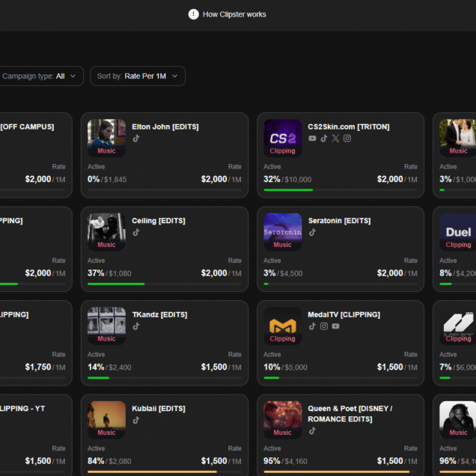
Task: Select the Ceiling [EDITS] title
Action: click(x=159, y=221)
